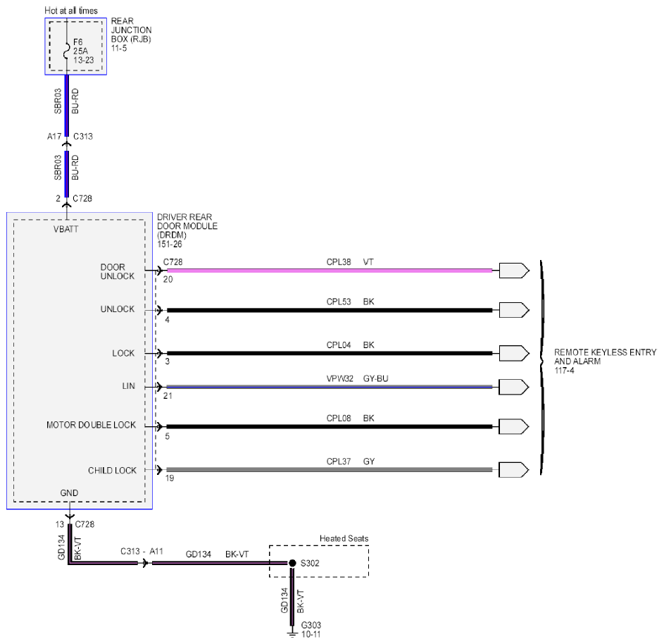Click the "G303" ground label
Image resolution: width=664 pixels, height=644 pixels.
click(311, 625)
